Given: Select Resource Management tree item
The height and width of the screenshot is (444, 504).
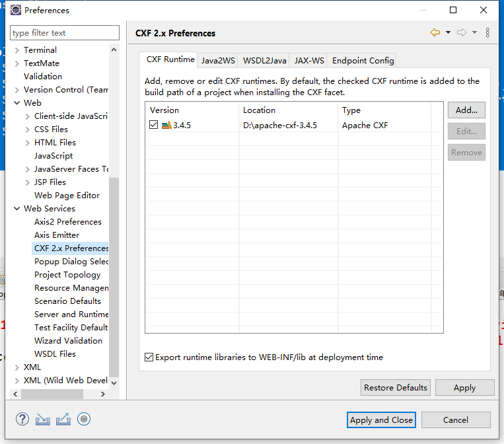Looking at the screenshot, I should pos(71,288).
